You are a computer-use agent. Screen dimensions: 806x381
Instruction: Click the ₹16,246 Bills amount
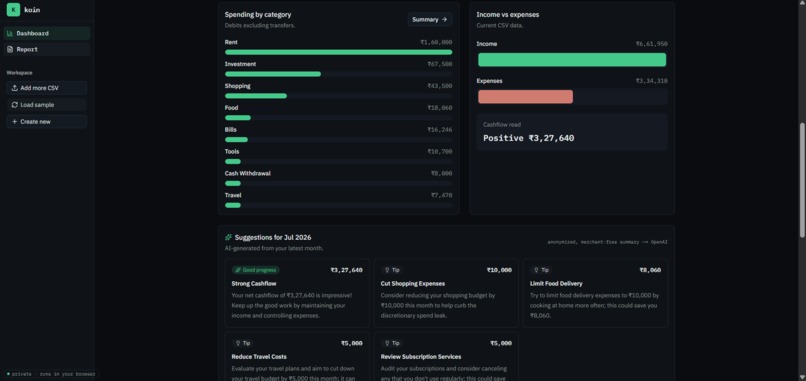(x=439, y=130)
